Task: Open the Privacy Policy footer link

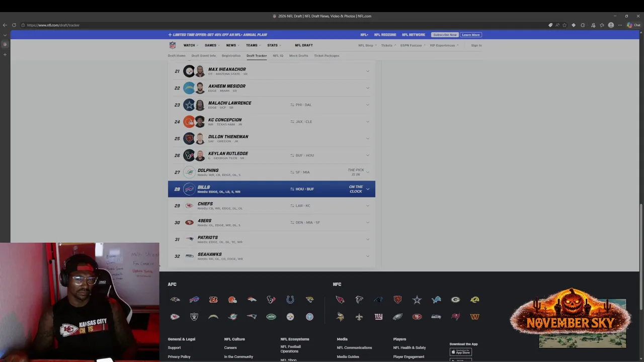Action: pyautogui.click(x=179, y=356)
